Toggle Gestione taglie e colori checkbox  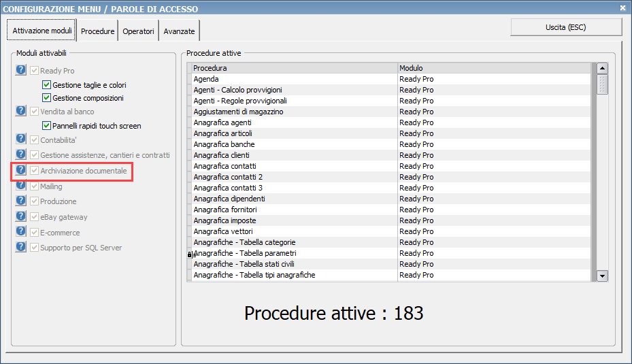(46, 84)
